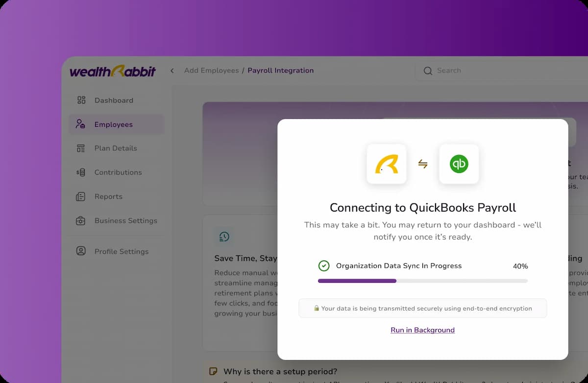Screen dimensions: 588x383
Task: Click the QuickBooks logo tile
Action: pyautogui.click(x=459, y=164)
